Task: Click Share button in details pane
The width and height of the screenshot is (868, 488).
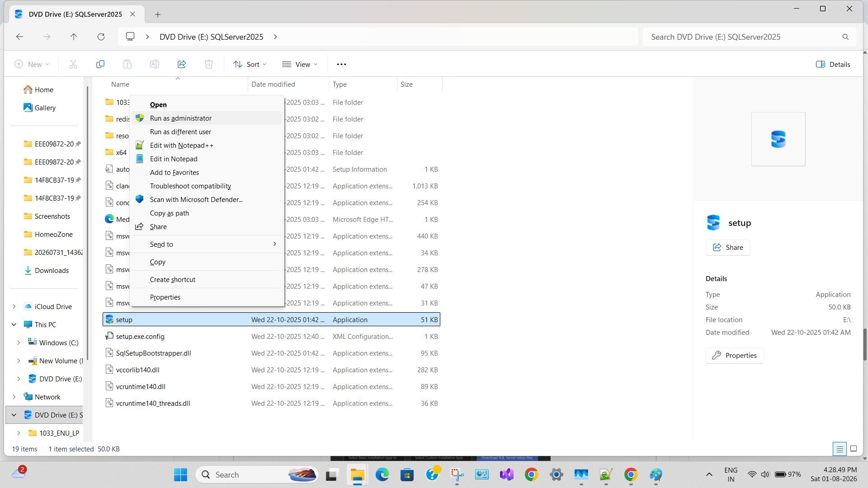Action: pyautogui.click(x=728, y=247)
